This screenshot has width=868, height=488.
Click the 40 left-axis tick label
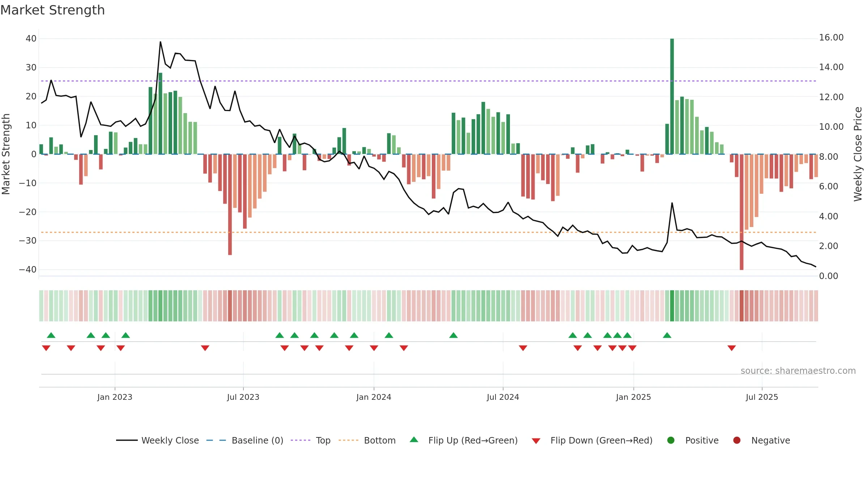click(x=31, y=39)
